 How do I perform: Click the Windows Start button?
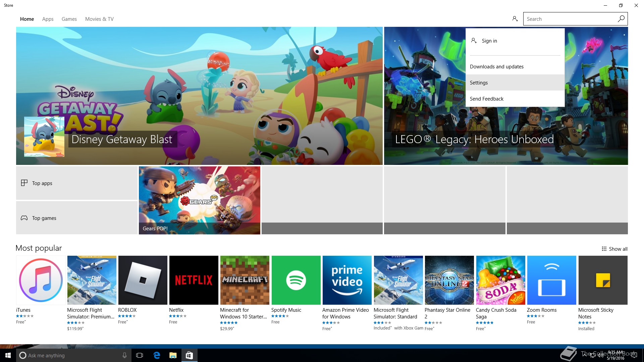tap(8, 355)
